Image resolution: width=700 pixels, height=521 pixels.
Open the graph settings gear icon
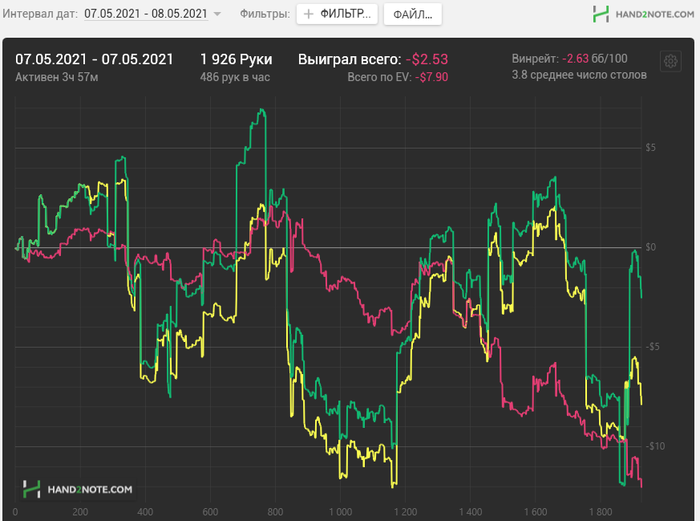point(670,61)
